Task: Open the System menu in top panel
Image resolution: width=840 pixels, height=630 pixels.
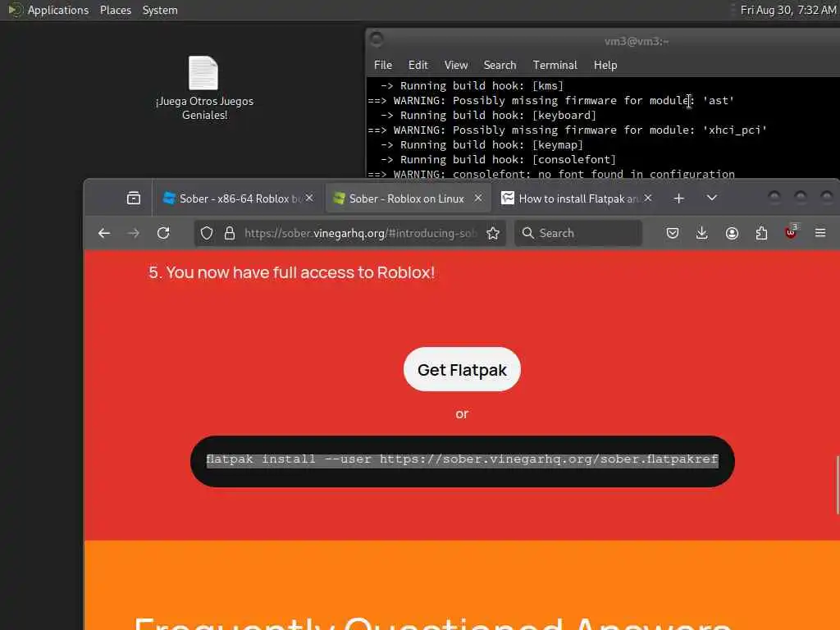Action: coord(160,10)
